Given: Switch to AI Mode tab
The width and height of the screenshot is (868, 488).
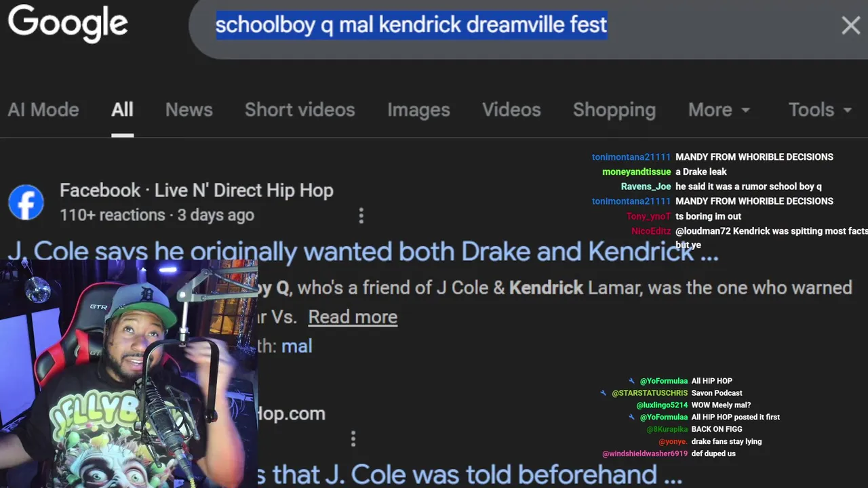Looking at the screenshot, I should tap(43, 110).
